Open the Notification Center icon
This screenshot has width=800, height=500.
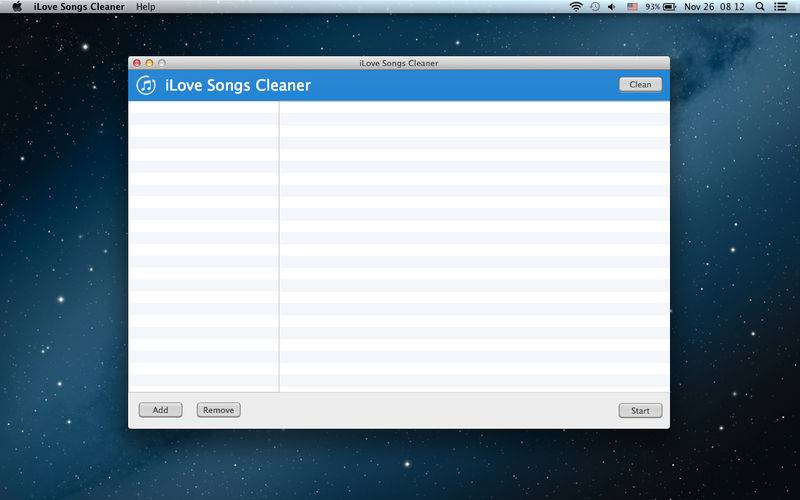click(x=780, y=7)
